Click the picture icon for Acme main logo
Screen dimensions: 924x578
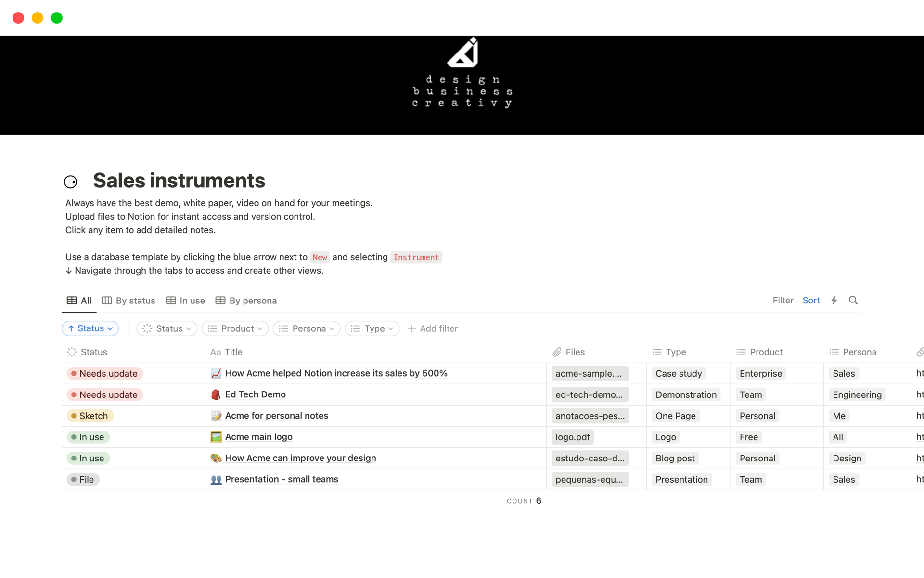click(x=216, y=437)
